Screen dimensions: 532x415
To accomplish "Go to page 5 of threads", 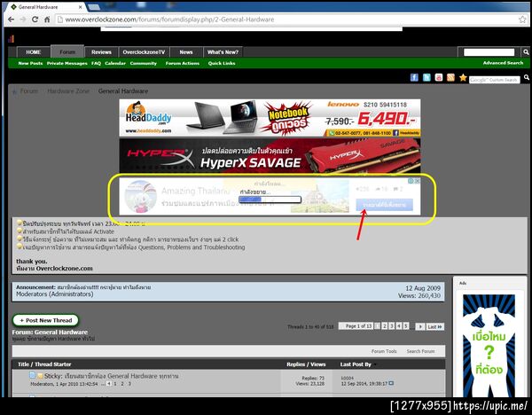I will pos(406,326).
